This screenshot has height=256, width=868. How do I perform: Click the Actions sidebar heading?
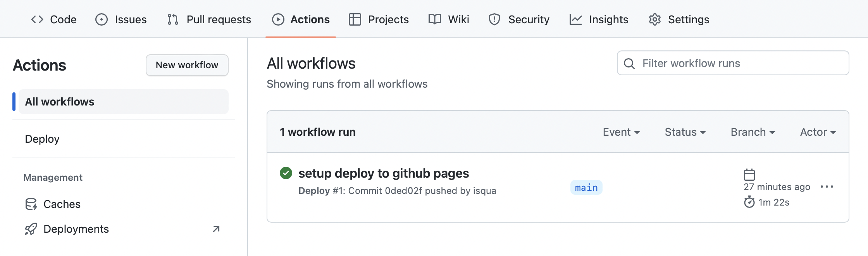pyautogui.click(x=40, y=65)
